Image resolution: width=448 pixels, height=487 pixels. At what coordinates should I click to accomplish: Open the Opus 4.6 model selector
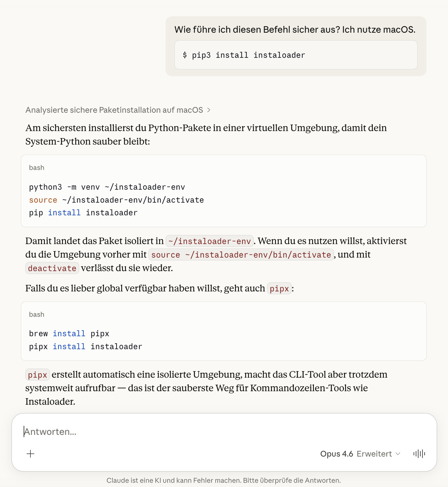336,454
